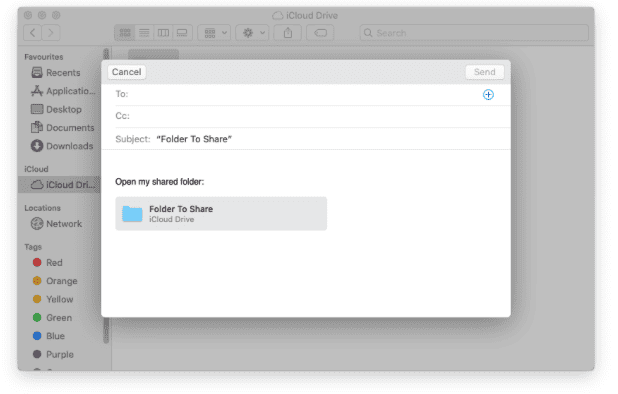Click the Applications sidebar icon
Screen dimensions: 618x394
pyautogui.click(x=37, y=91)
